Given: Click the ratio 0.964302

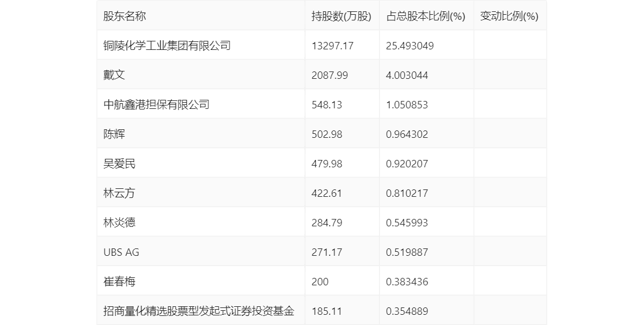Looking at the screenshot, I should 407,134.
